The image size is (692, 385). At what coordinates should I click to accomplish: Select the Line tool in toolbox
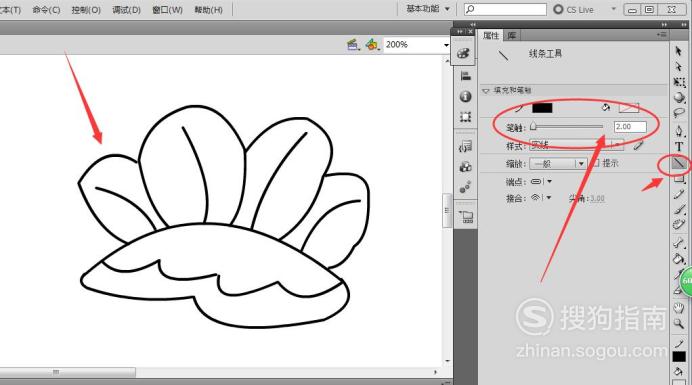[679, 164]
